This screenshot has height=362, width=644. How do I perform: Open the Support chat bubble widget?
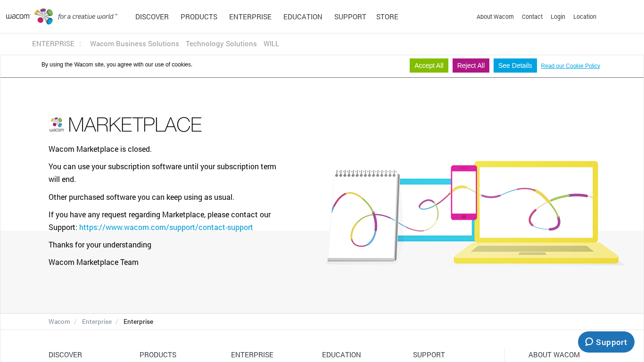coord(606,342)
